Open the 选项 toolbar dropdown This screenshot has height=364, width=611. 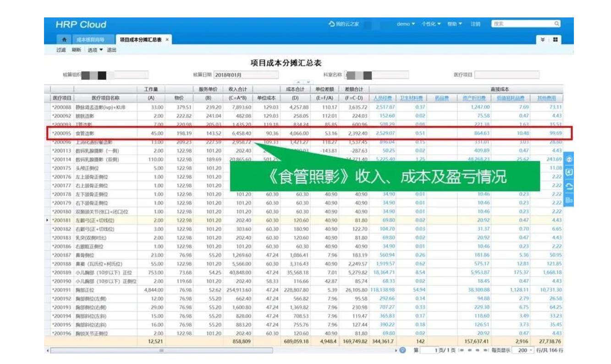[x=95, y=50]
